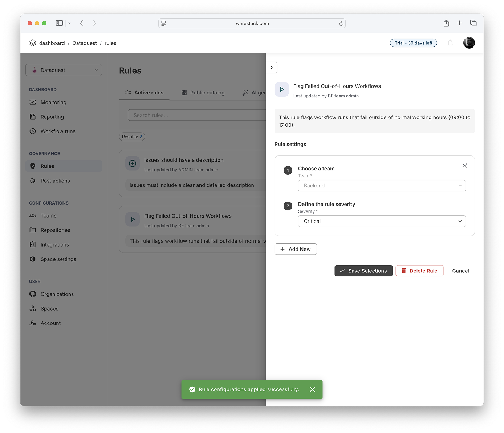Show the Safari tab overview icon
Image resolution: width=504 pixels, height=433 pixels.
pyautogui.click(x=473, y=23)
